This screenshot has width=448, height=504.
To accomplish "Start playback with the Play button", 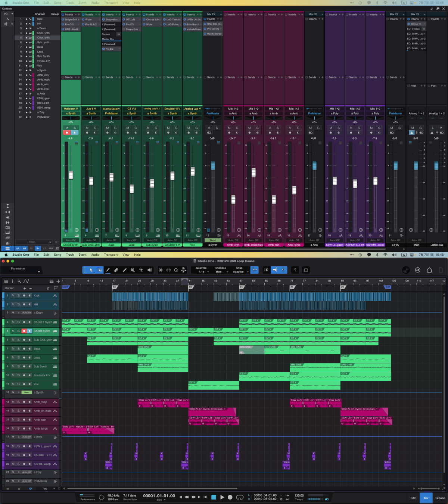I will click(222, 497).
